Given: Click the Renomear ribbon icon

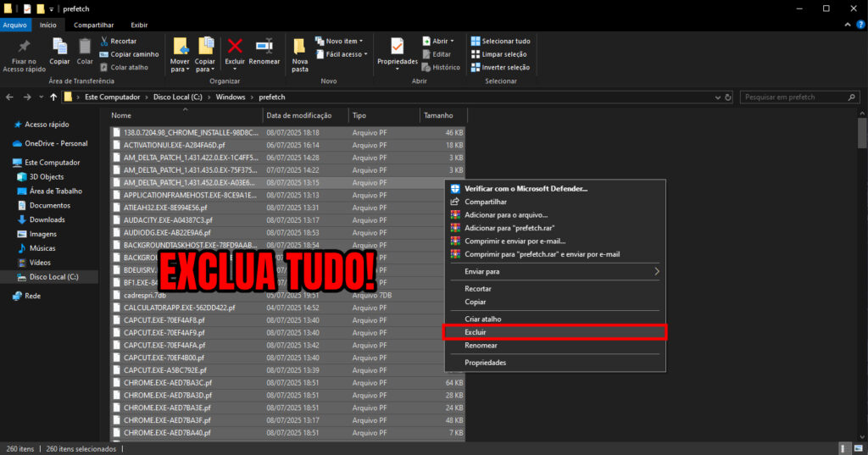Looking at the screenshot, I should pyautogui.click(x=264, y=47).
